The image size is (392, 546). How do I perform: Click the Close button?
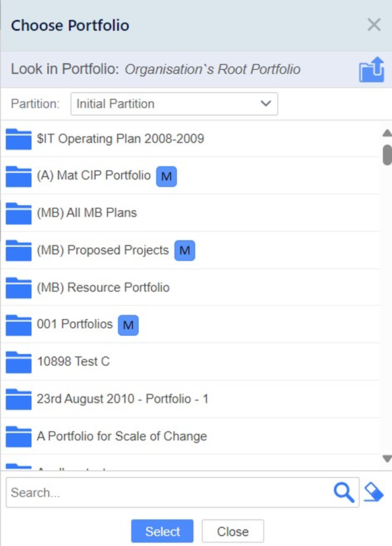pyautogui.click(x=233, y=531)
